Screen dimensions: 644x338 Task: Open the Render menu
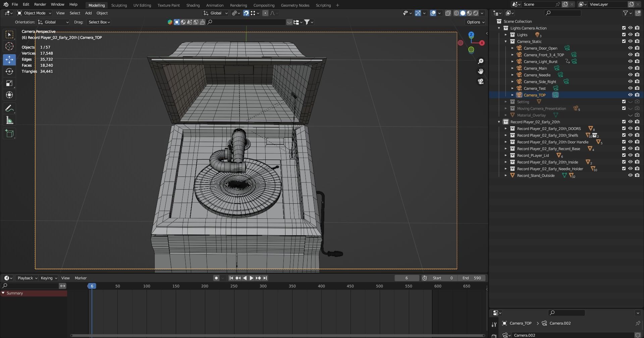pos(40,4)
